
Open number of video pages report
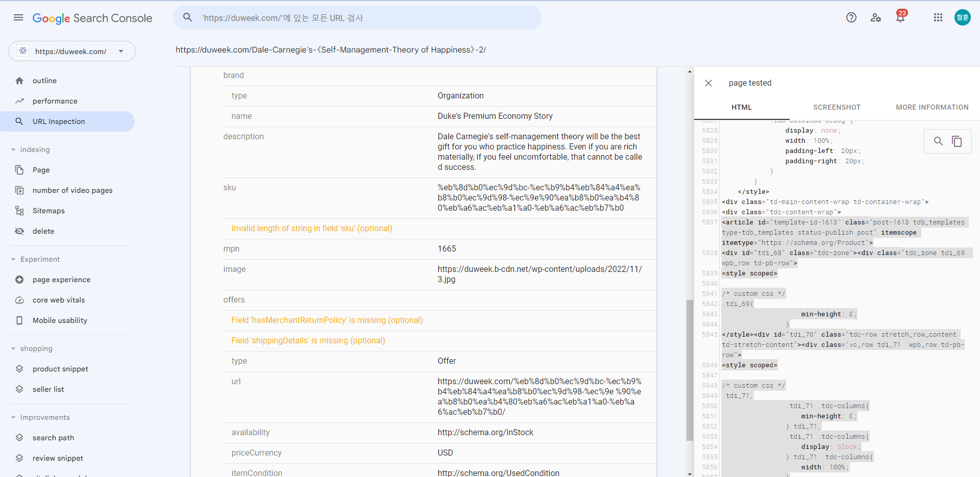coord(67,190)
